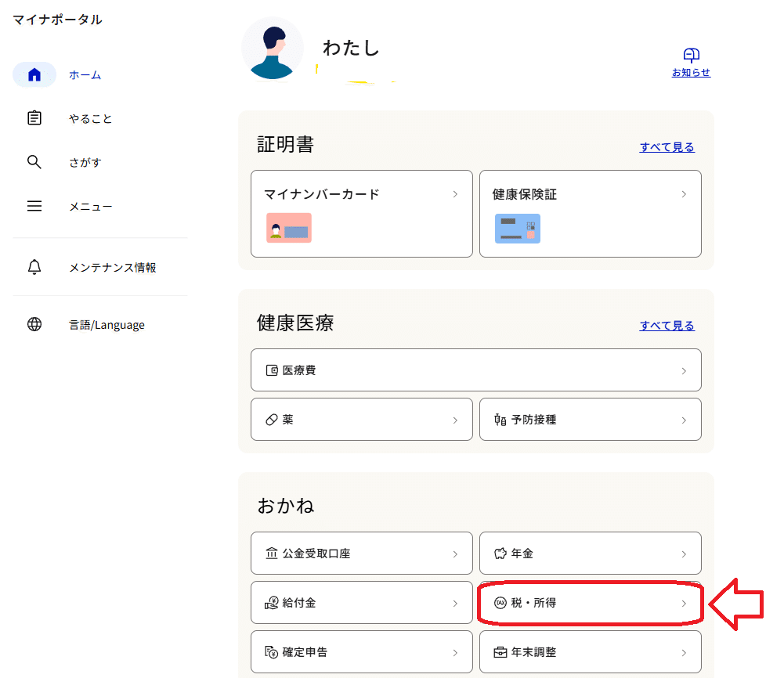Click the お知らせ notification icon
784x678 pixels.
[x=690, y=56]
